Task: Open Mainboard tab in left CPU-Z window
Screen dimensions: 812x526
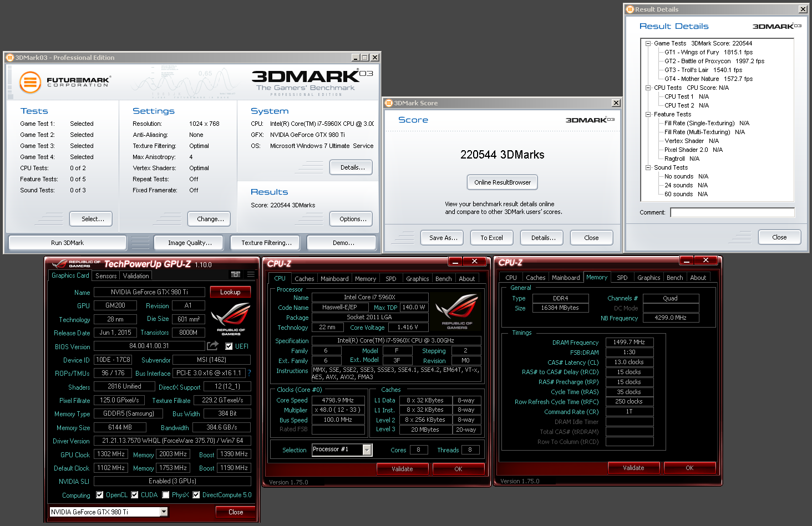Action: (334, 278)
